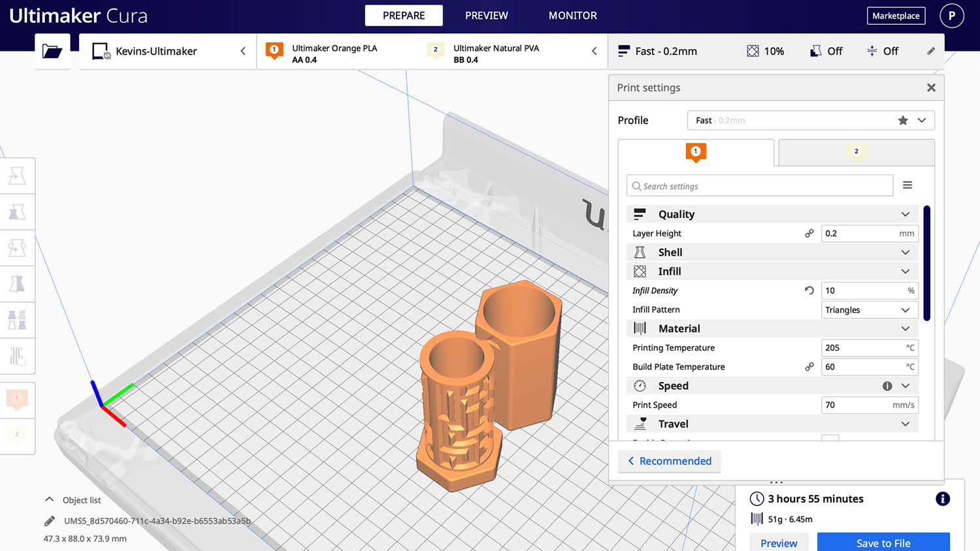
Task: Select the Rotate tool
Action: (18, 248)
